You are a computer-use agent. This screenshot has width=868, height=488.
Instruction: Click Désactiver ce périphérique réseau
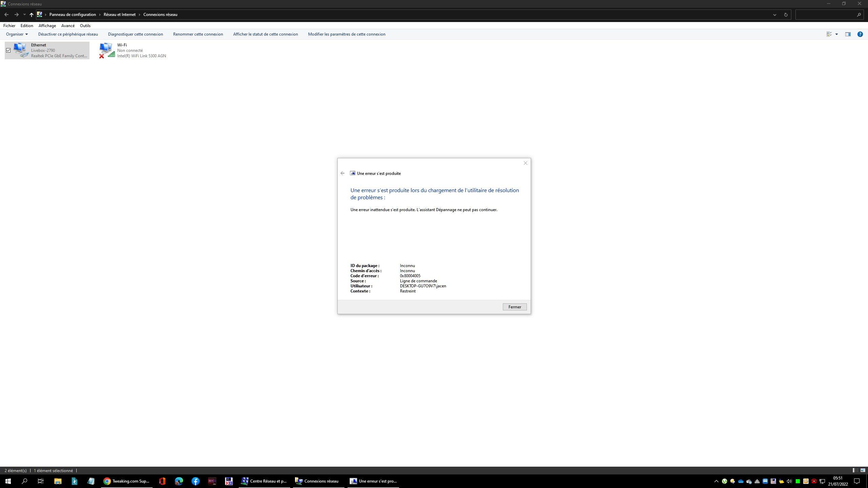(68, 34)
